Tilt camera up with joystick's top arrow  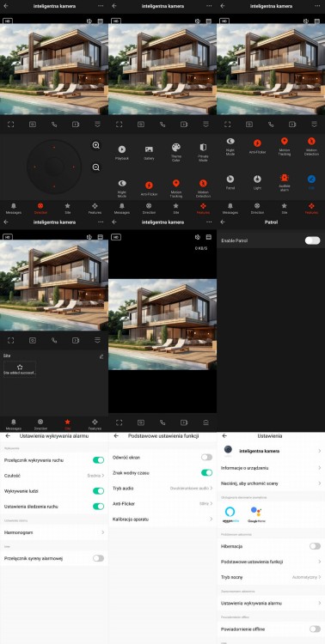(x=54, y=147)
